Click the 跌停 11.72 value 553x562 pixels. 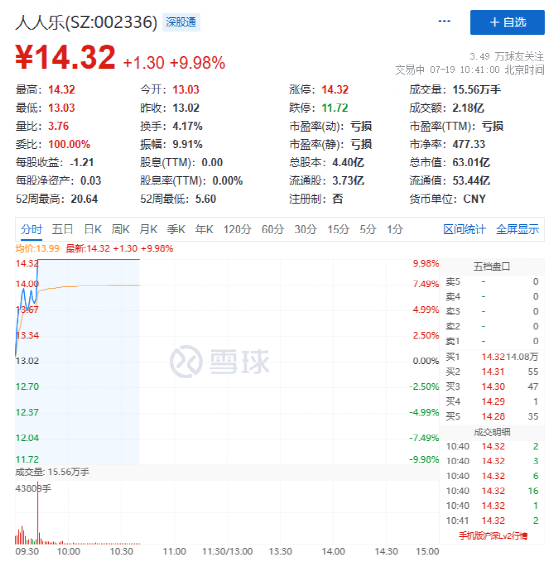pos(334,108)
